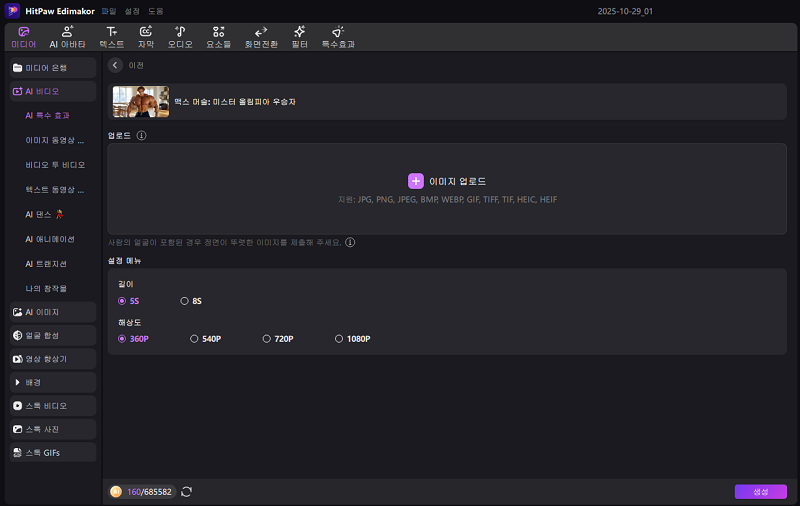
Task: Click the info icon after face-image hint
Action: (350, 242)
